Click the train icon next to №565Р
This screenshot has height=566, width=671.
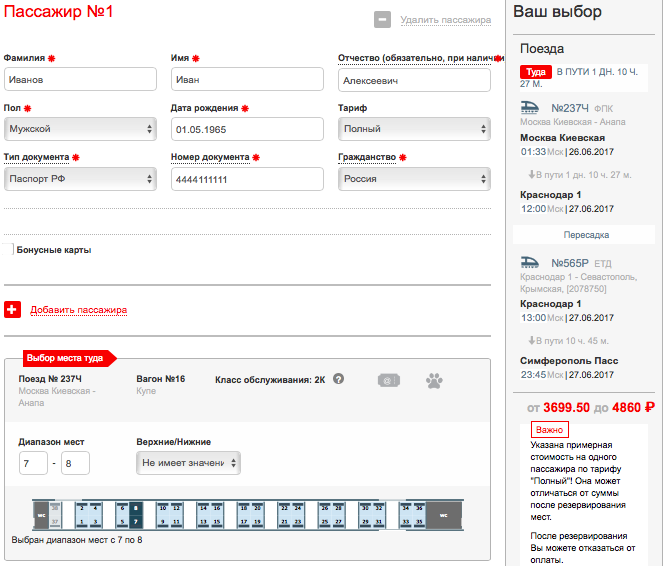[529, 262]
